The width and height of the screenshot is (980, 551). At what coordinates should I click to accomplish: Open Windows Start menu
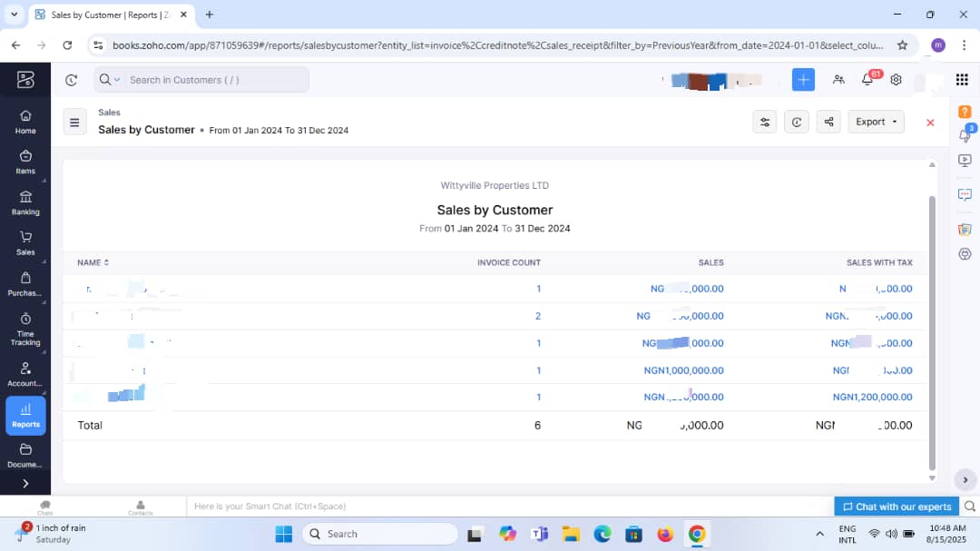coord(284,534)
